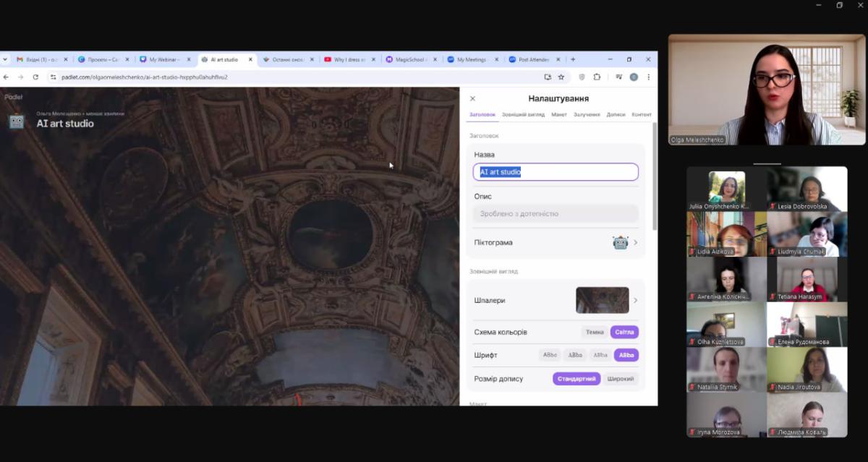This screenshot has height=462, width=868.
Task: Switch to the Макет settings tab
Action: point(558,114)
